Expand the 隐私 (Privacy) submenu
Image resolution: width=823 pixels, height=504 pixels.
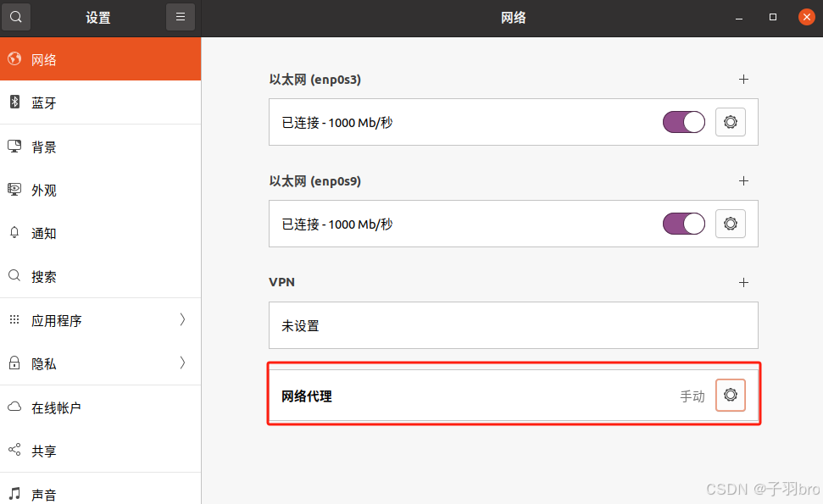click(x=100, y=363)
